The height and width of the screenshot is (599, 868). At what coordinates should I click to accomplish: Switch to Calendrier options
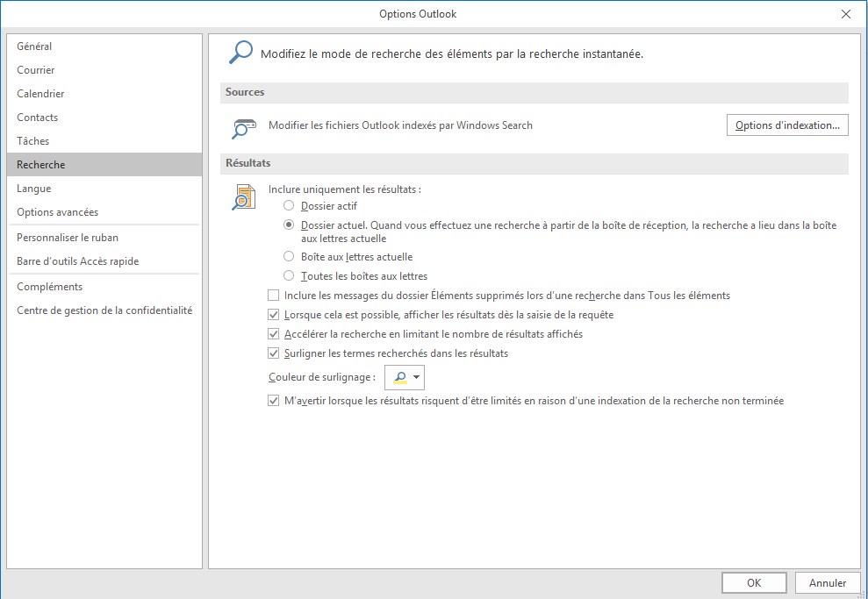pyautogui.click(x=104, y=94)
